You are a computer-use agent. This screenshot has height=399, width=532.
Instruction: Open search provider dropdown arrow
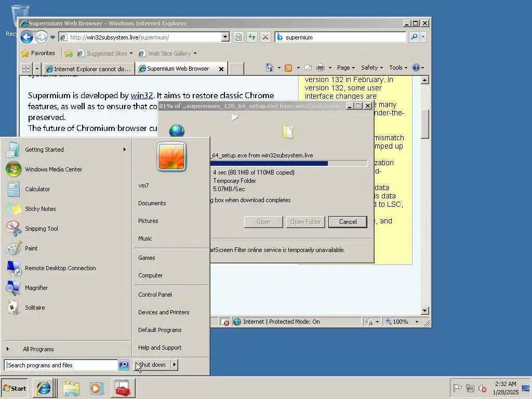[x=423, y=37]
